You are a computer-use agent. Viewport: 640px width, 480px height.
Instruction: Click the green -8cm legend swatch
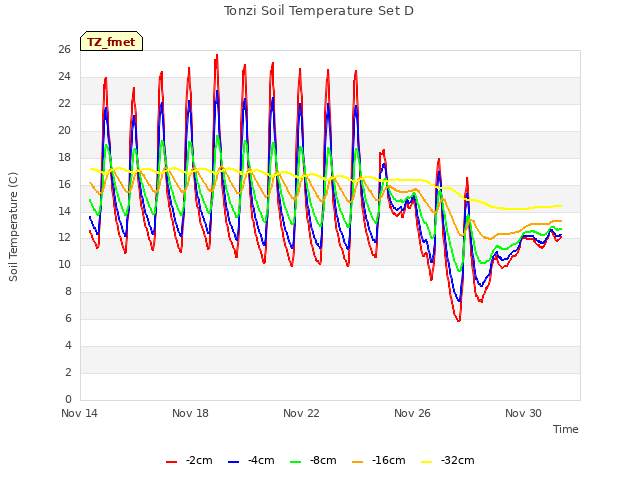[296, 462]
